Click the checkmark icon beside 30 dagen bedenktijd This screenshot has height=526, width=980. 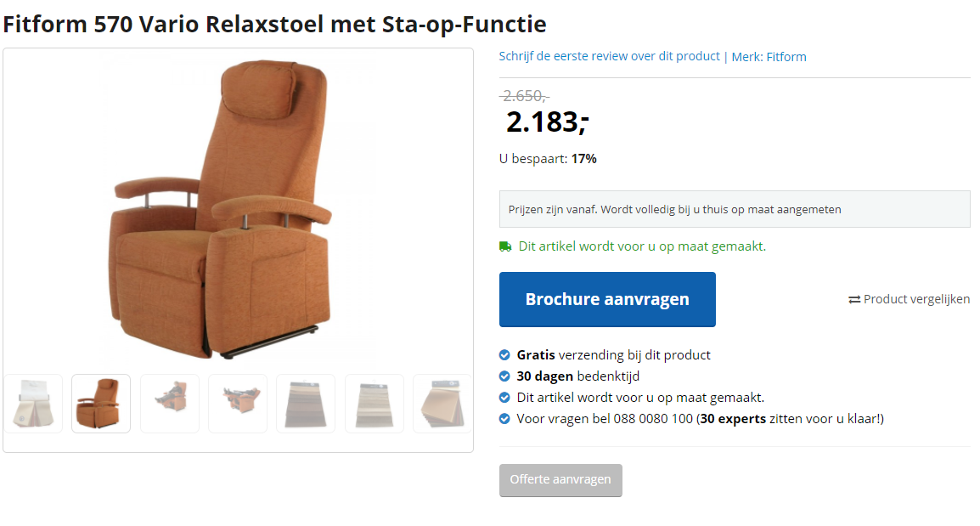pos(504,376)
